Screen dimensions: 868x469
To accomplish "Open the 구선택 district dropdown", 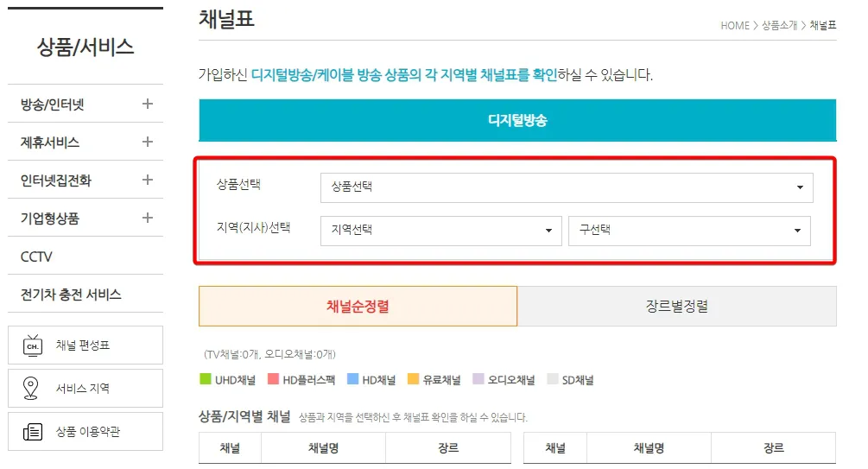I will (689, 231).
